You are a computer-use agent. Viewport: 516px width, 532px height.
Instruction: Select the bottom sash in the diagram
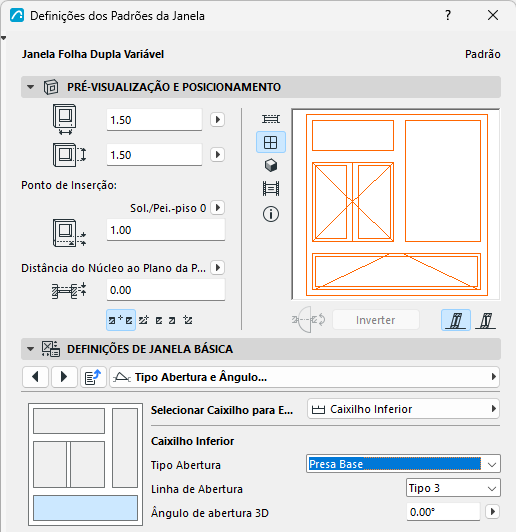(85, 508)
